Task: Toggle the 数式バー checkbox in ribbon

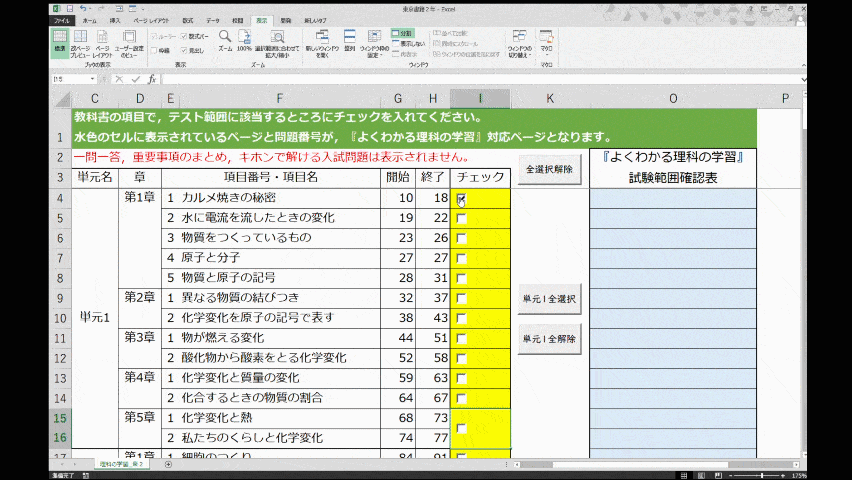Action: point(184,36)
